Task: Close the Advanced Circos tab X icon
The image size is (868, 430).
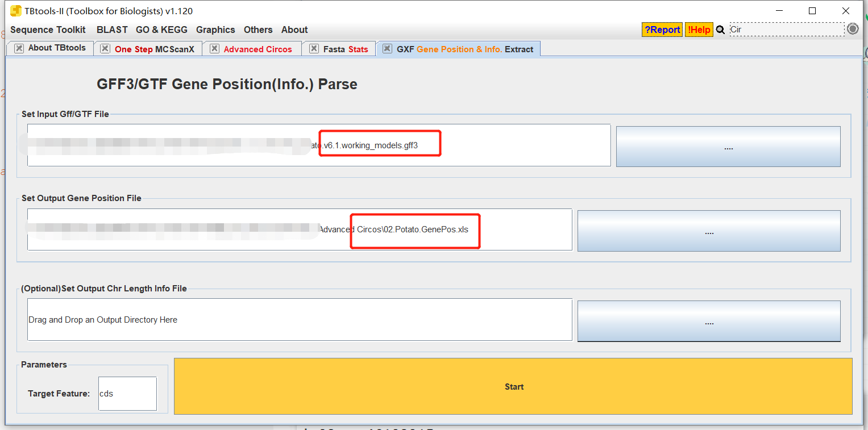Action: 214,49
